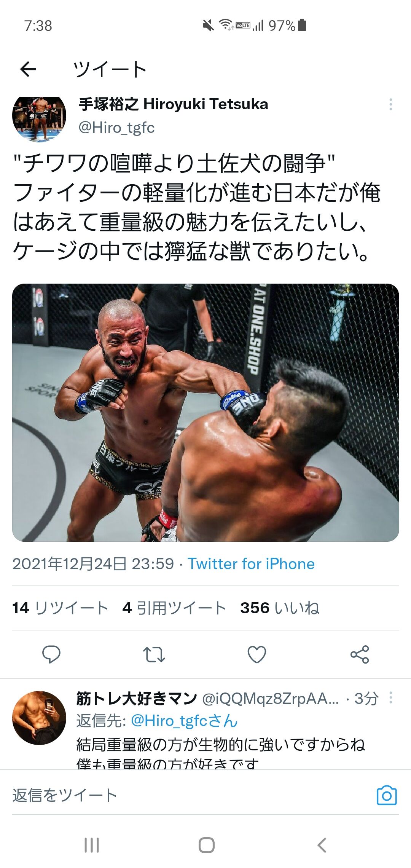This screenshot has width=411, height=868.
Task: View the 14 リツイート list
Action: (60, 608)
